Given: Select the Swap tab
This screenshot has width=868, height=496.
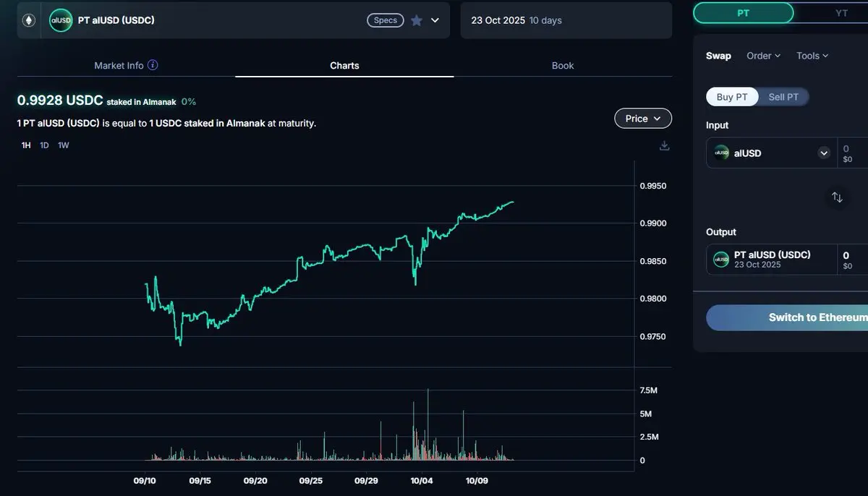Looking at the screenshot, I should point(718,56).
